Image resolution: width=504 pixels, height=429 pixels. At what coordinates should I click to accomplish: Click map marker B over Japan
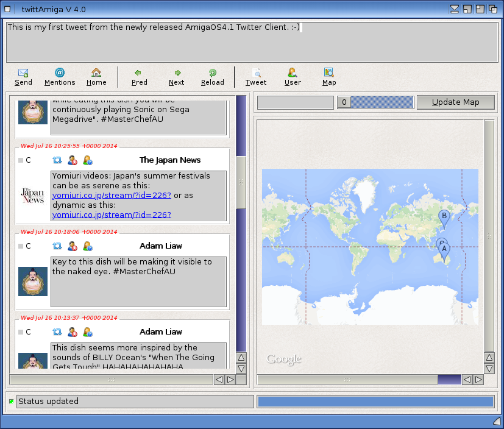coord(444,216)
